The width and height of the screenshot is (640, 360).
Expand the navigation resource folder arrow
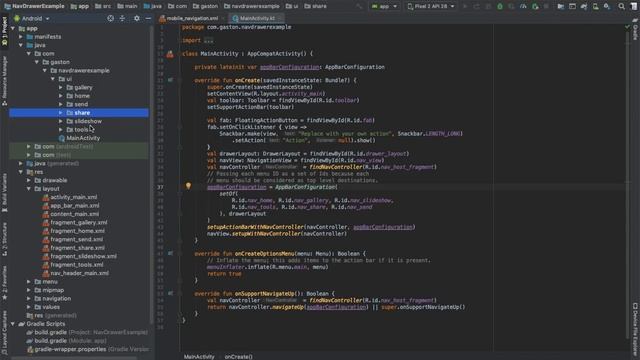click(29, 298)
